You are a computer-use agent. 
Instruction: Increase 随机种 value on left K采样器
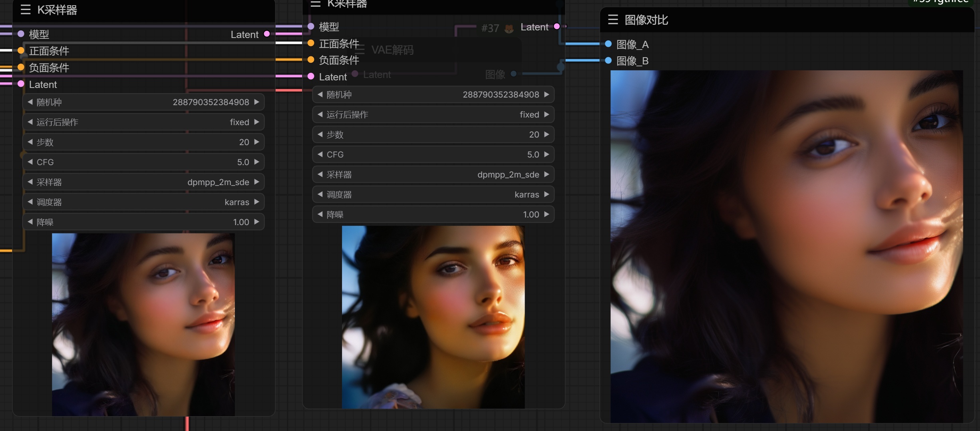pos(257,102)
